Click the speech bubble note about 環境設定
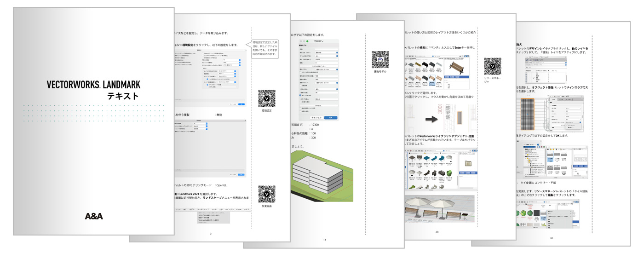644x253 pixels. tap(264, 48)
